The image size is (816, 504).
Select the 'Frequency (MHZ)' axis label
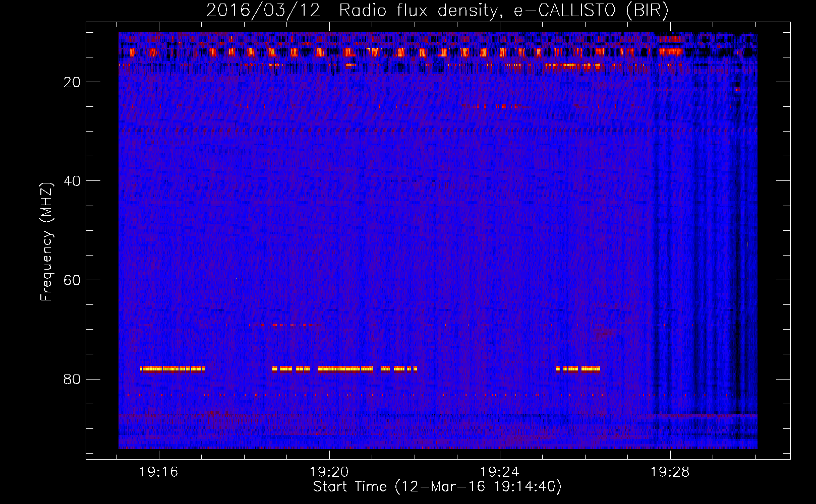[x=46, y=242]
